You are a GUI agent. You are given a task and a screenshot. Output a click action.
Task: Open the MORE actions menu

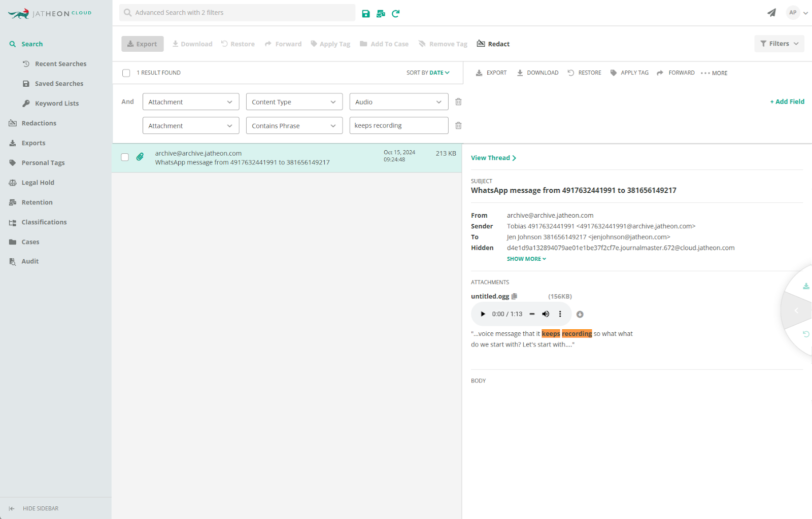pyautogui.click(x=714, y=73)
